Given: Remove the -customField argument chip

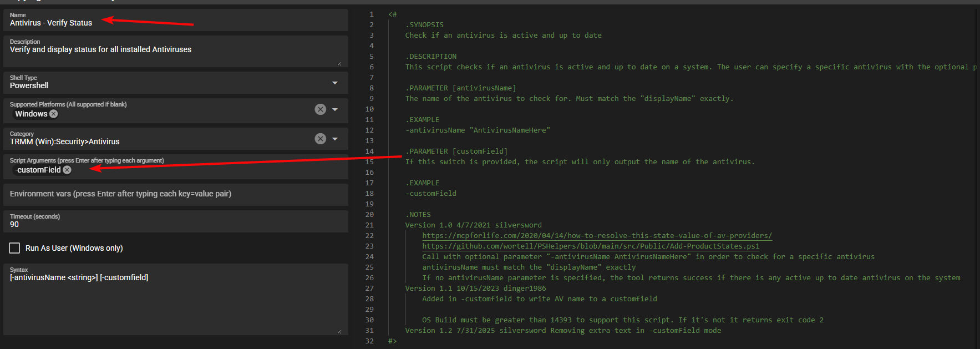Looking at the screenshot, I should 67,170.
